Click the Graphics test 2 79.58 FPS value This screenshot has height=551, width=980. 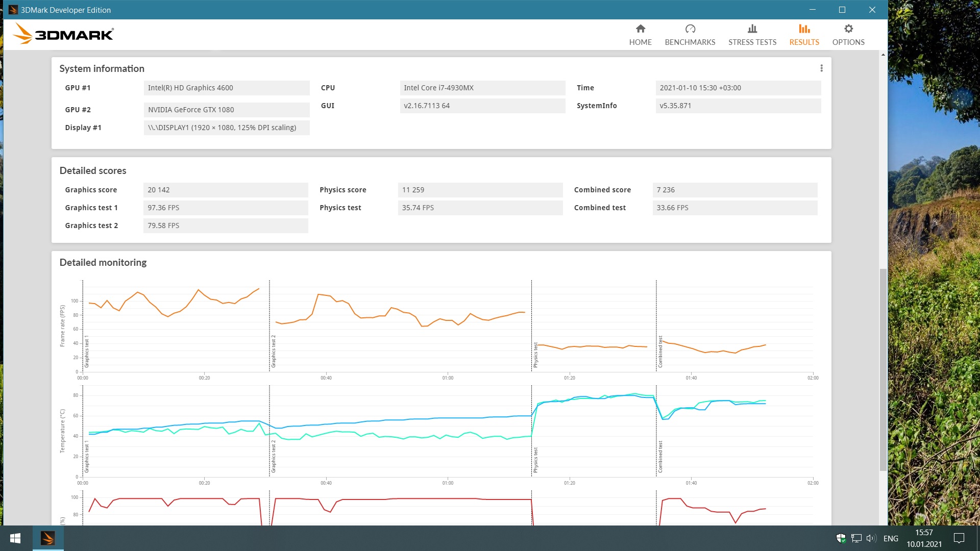[226, 226]
